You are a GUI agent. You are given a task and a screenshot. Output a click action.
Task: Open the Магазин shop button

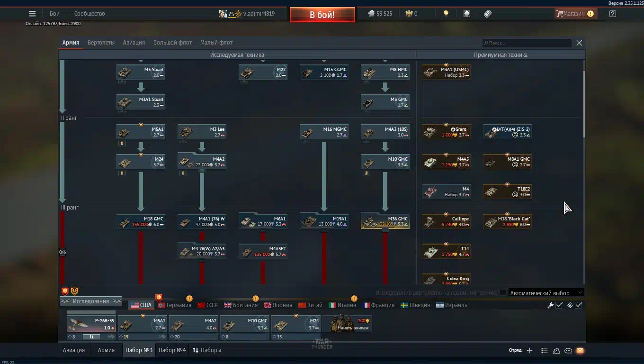(575, 14)
